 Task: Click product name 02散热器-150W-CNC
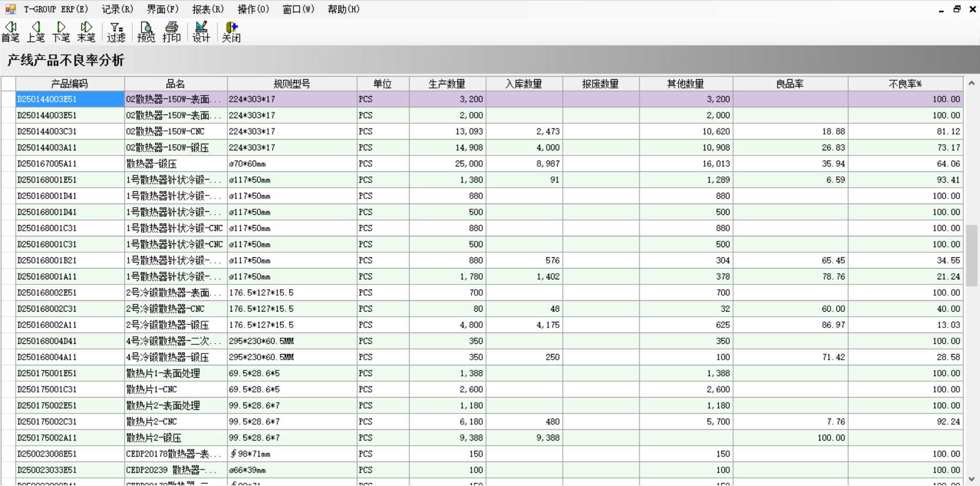pyautogui.click(x=176, y=131)
